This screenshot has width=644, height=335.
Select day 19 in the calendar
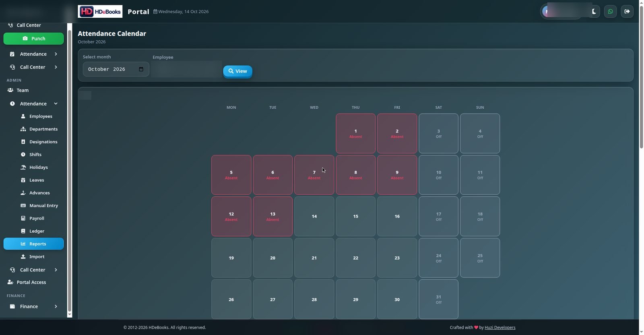pyautogui.click(x=231, y=258)
